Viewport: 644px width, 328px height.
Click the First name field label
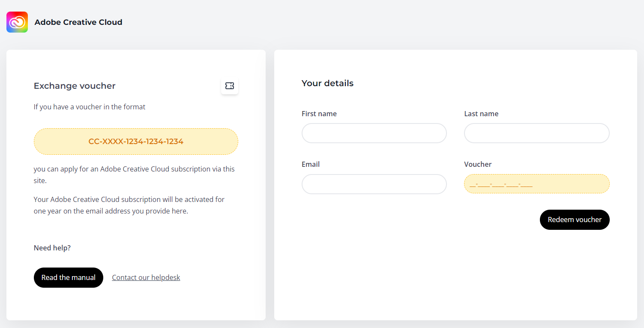[x=319, y=114]
